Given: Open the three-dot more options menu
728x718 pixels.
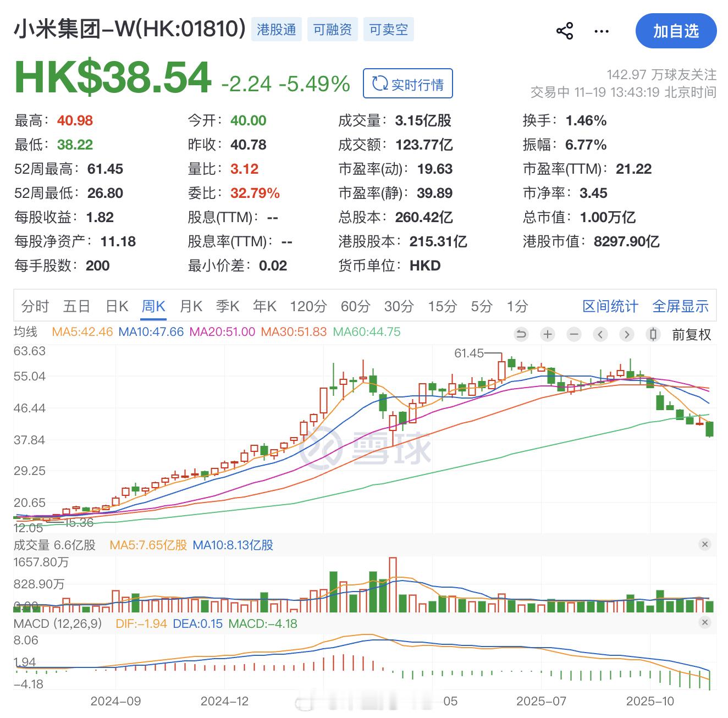Looking at the screenshot, I should click(x=602, y=31).
